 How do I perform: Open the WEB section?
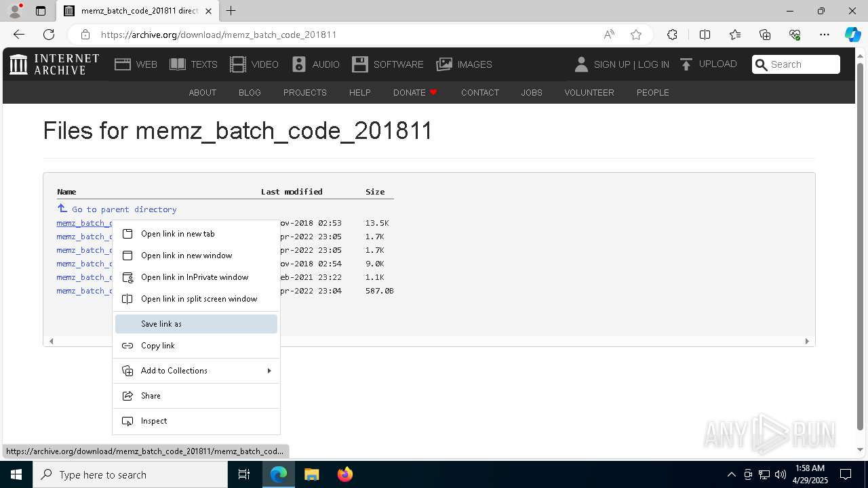[136, 64]
